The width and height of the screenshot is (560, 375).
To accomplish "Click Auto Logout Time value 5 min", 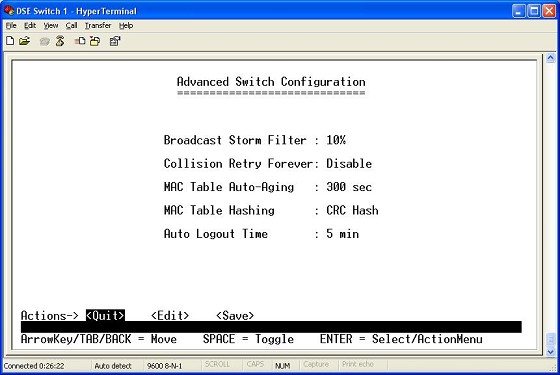I will [x=342, y=234].
